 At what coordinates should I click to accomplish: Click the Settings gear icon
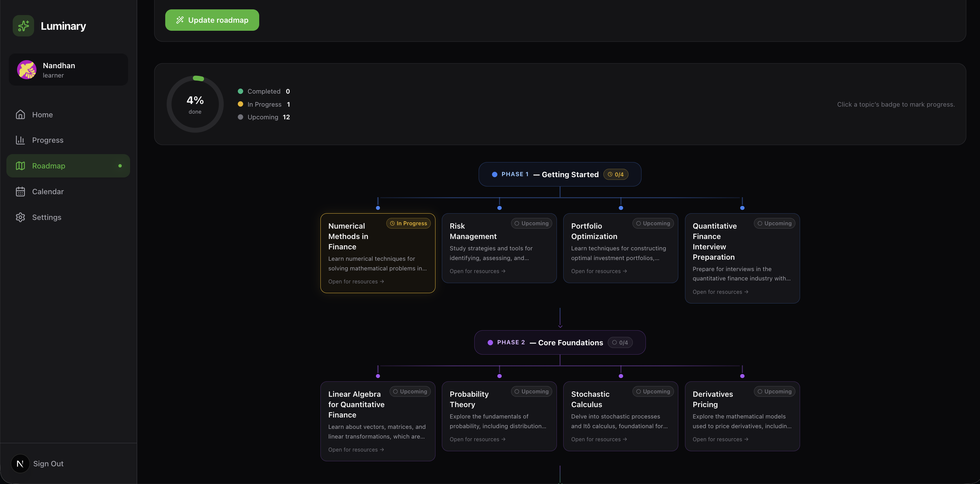point(20,217)
